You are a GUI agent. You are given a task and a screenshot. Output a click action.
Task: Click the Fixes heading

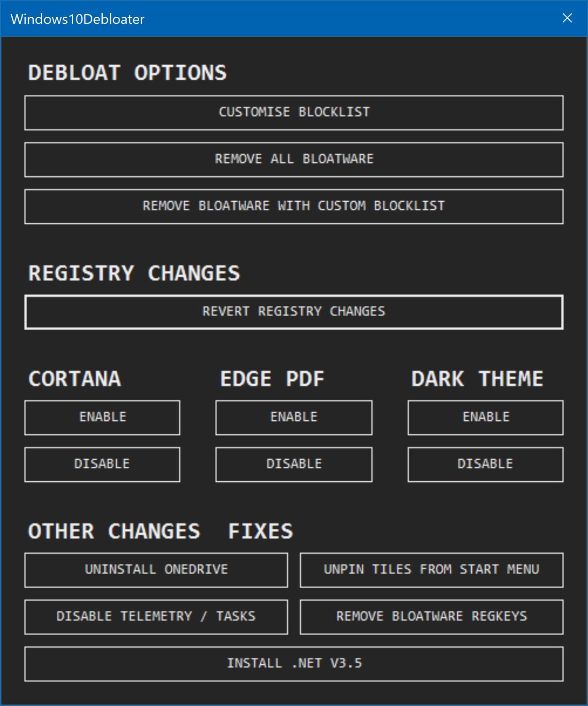click(x=261, y=531)
